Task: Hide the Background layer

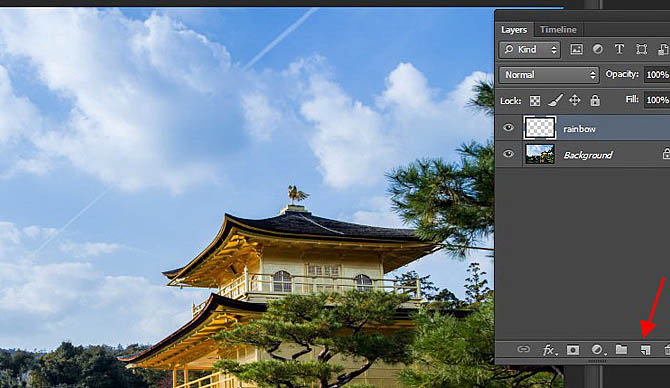Action: 508,154
